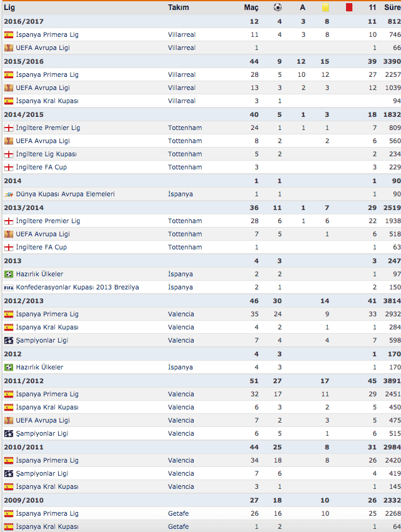The width and height of the screenshot is (401, 532).
Task: Select the 2012/2013 season summary row
Action: click(x=201, y=301)
